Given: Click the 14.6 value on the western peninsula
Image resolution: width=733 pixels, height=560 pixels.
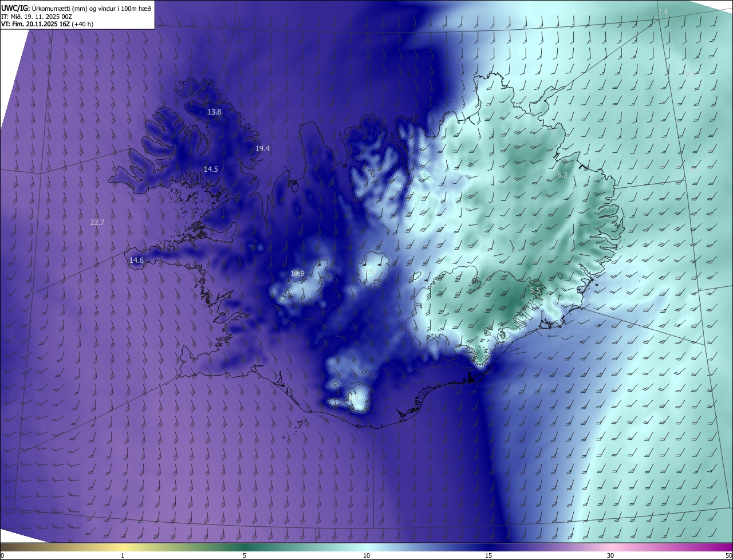Looking at the screenshot, I should click(x=136, y=260).
